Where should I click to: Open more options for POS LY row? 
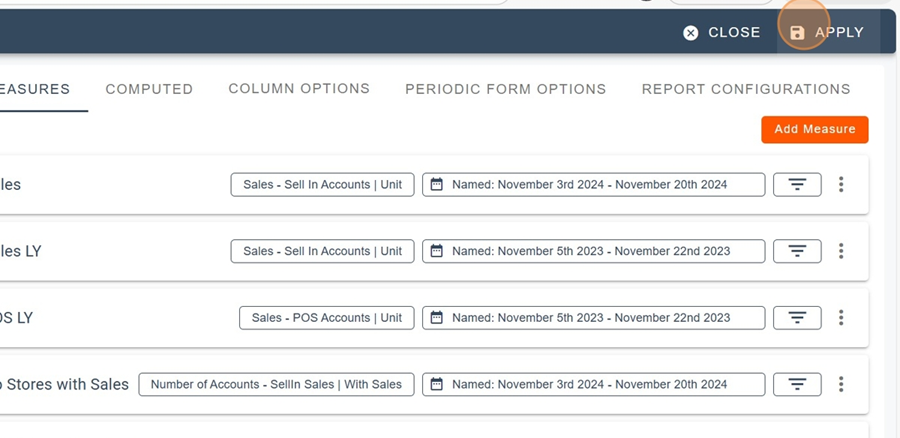[841, 318]
